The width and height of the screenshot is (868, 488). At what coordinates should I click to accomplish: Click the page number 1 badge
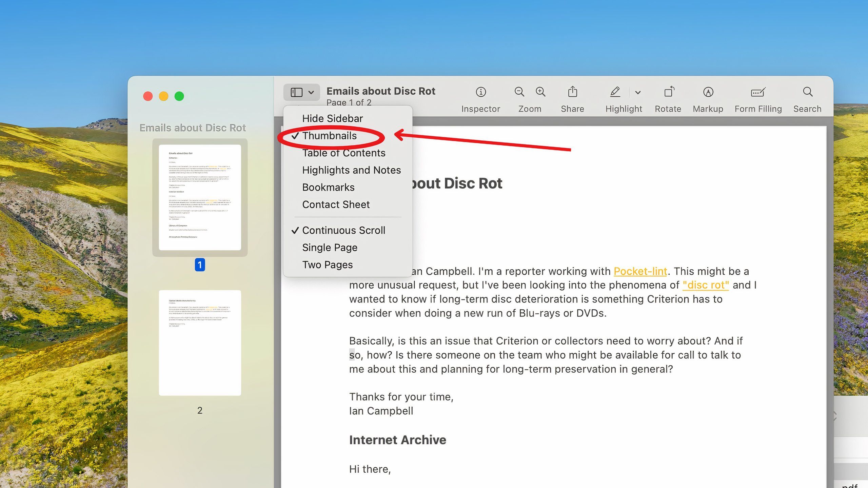(200, 265)
